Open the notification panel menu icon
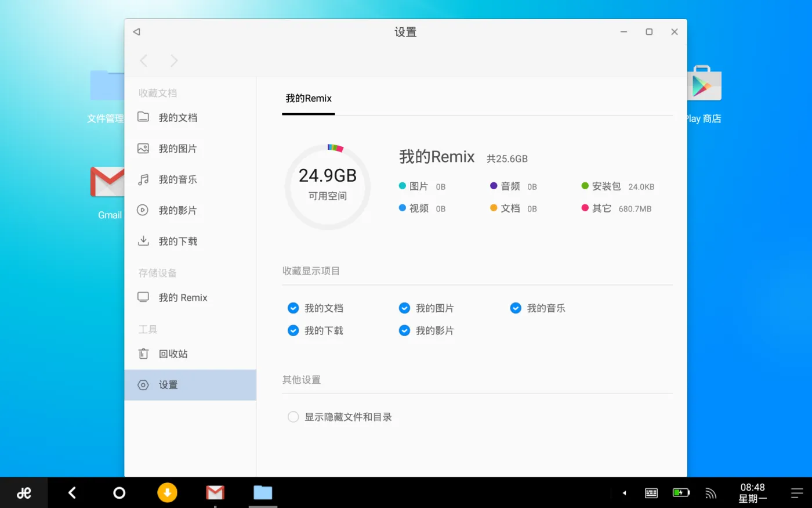 (x=797, y=493)
